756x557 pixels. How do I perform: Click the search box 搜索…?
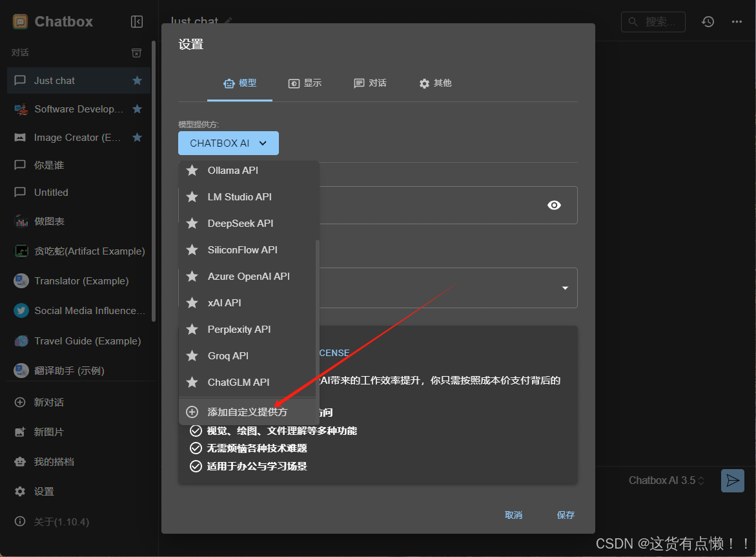[x=653, y=22]
